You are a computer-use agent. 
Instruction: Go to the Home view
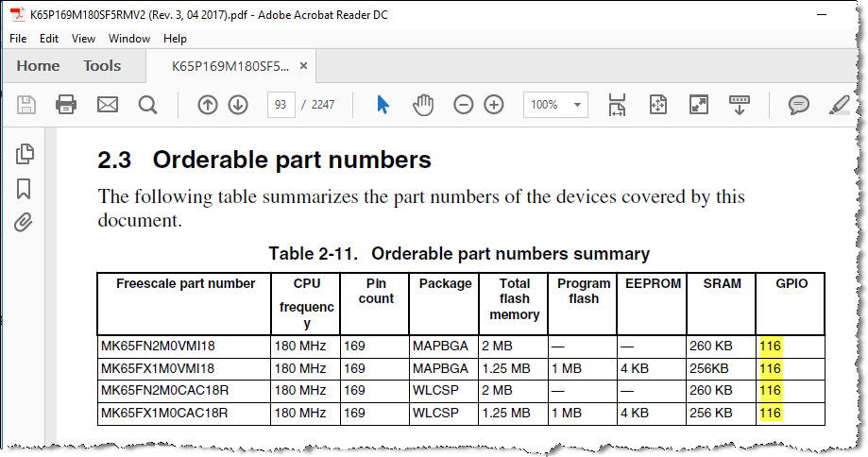point(39,66)
